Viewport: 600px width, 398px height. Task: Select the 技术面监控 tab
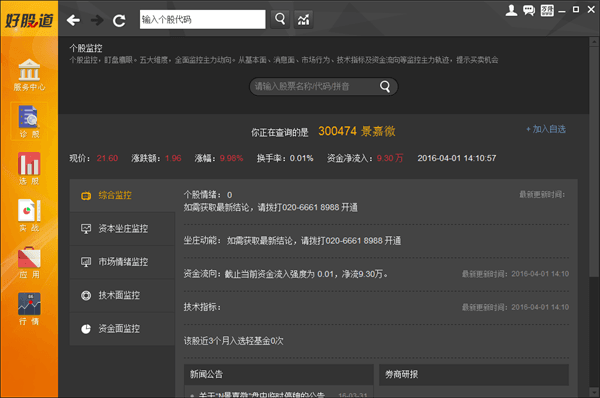click(x=122, y=295)
